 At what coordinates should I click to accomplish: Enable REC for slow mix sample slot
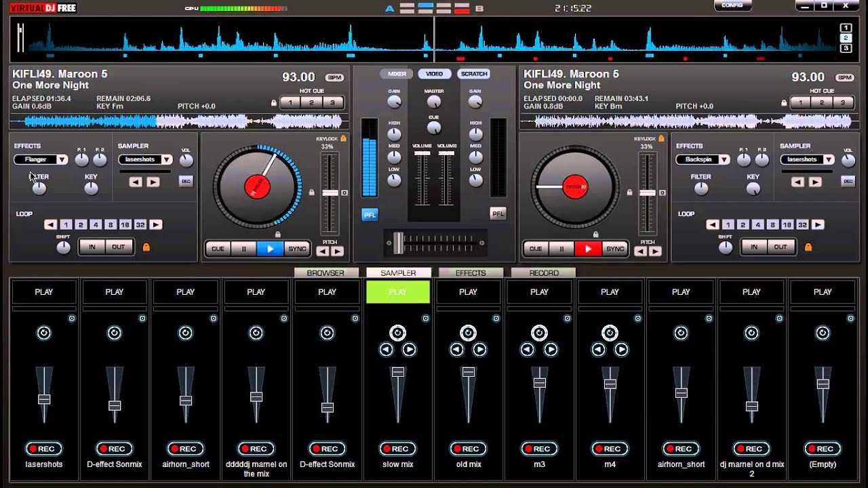pos(397,449)
